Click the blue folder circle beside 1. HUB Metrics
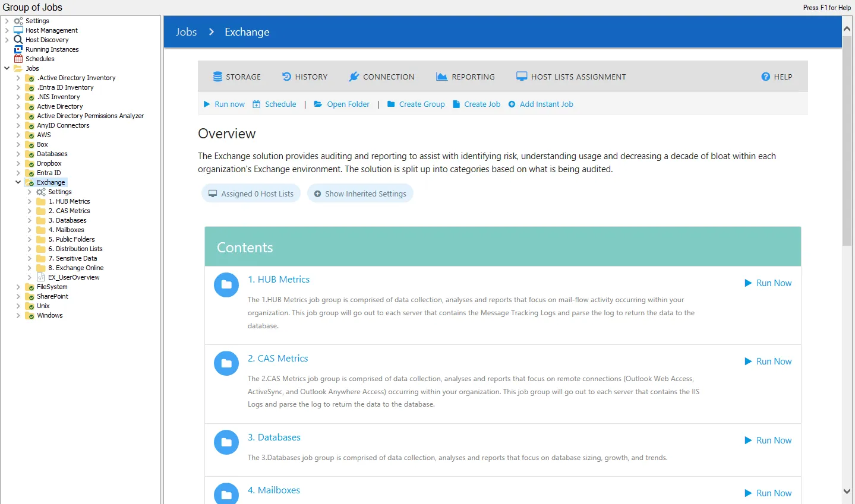Screen dimensions: 855x504 pos(226,285)
